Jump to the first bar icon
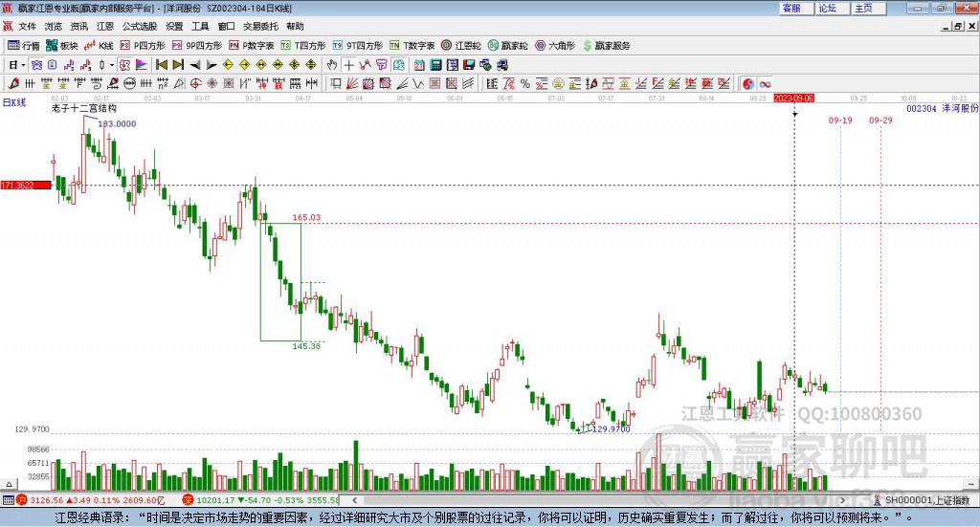This screenshot has width=980, height=527. [161, 65]
